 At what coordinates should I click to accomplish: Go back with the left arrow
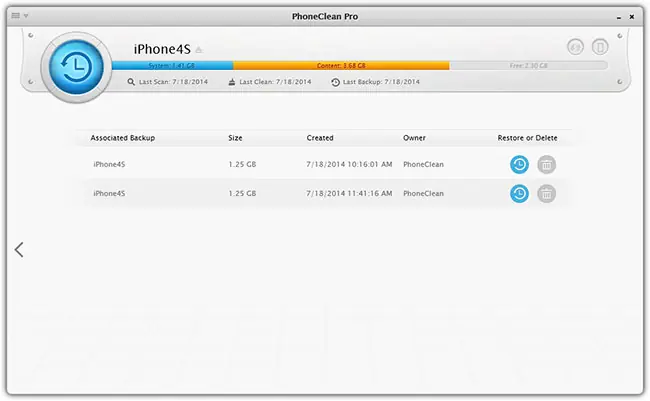(19, 250)
